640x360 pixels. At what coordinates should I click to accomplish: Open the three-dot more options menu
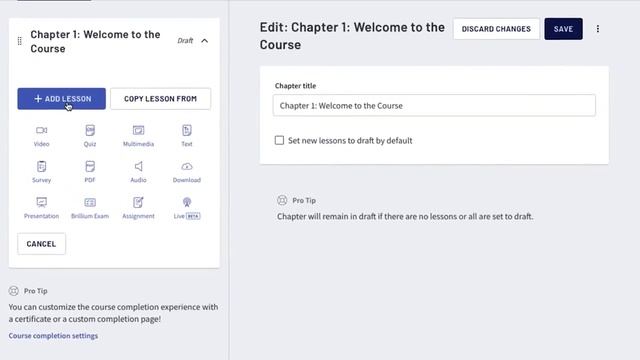click(x=598, y=29)
